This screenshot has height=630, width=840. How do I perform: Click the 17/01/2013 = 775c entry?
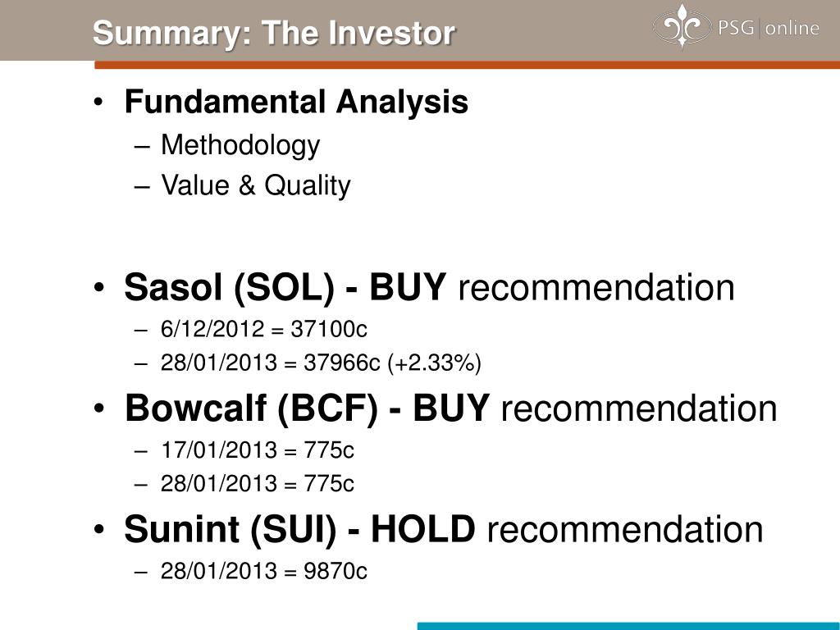tap(257, 450)
